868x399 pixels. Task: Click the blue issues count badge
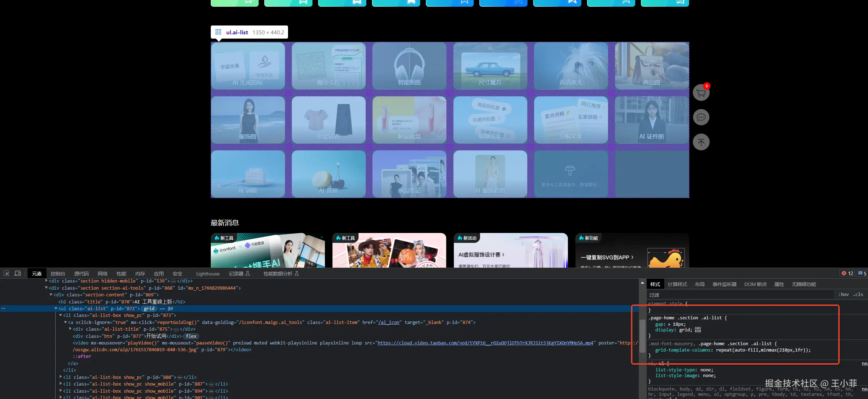click(x=862, y=273)
